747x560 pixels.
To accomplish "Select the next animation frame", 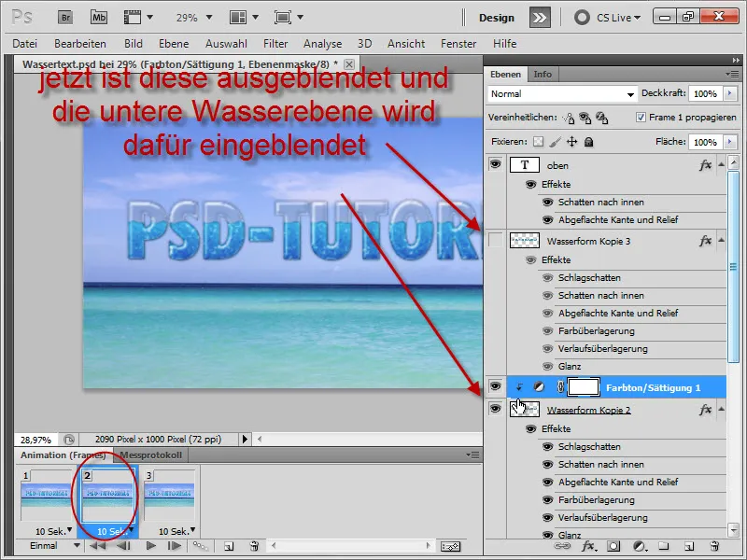I will [x=175, y=546].
